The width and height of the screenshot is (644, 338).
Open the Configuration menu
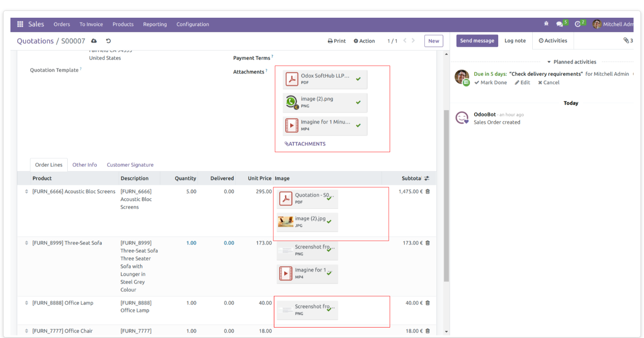click(193, 24)
